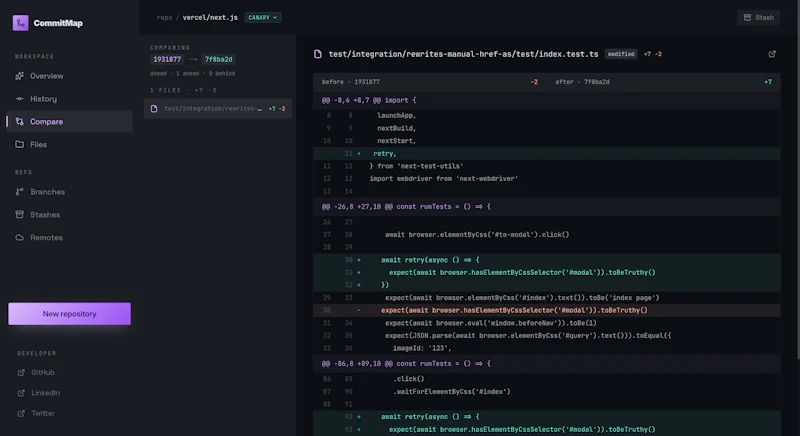Click the CommitMap logo icon
Viewport: 800px width, 436px height.
click(x=20, y=23)
